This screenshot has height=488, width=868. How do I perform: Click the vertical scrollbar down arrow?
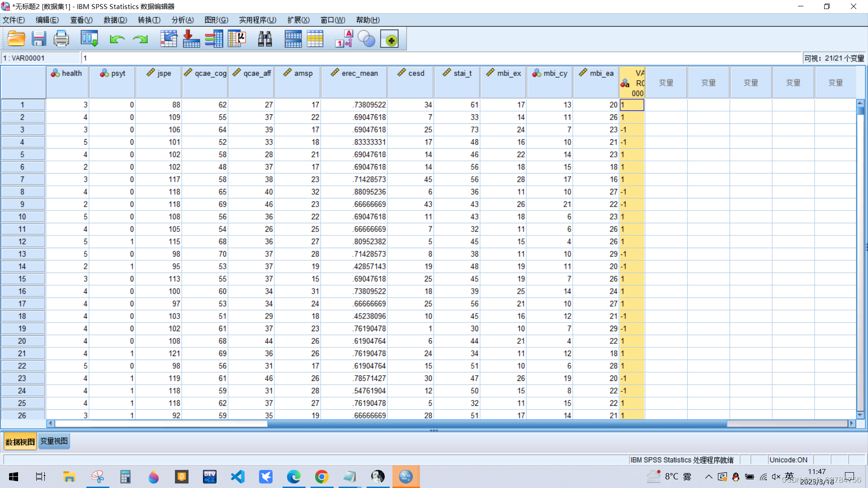(860, 415)
